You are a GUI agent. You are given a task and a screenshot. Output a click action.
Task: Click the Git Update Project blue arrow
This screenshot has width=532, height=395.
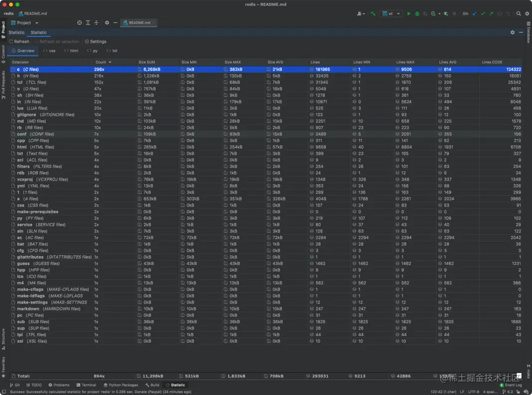coord(474,13)
